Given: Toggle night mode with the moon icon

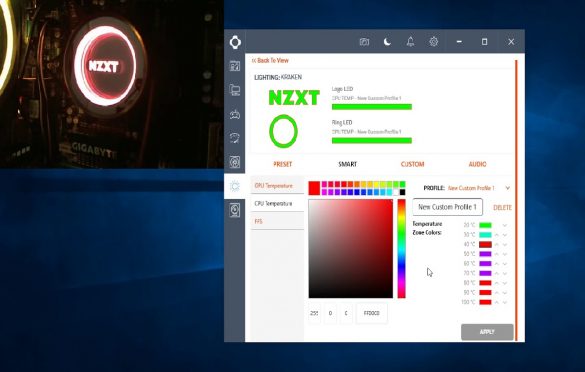Looking at the screenshot, I should pos(387,42).
